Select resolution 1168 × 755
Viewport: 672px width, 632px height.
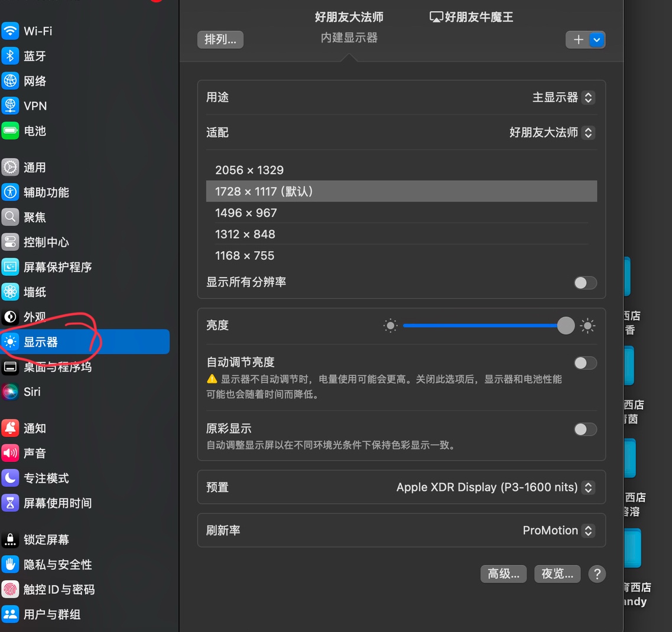coord(401,255)
